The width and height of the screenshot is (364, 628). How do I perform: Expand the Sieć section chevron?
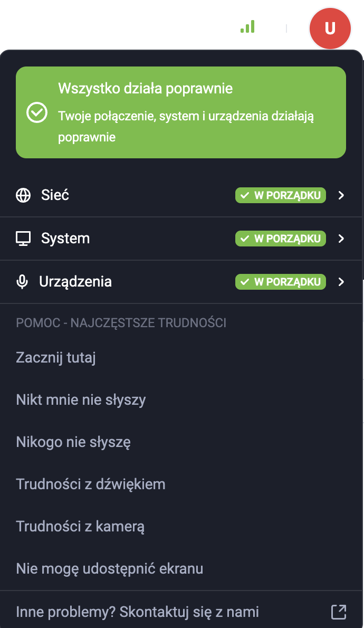click(341, 195)
